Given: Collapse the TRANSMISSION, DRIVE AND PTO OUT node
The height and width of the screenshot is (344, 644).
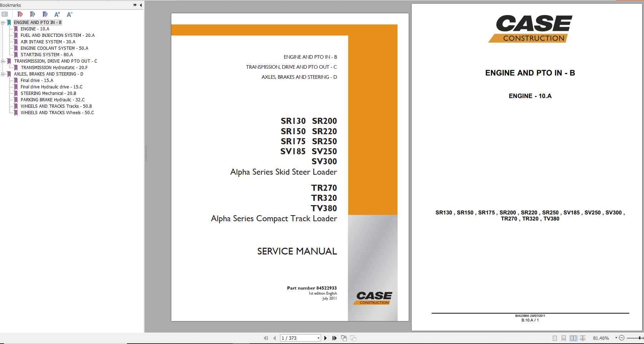Looking at the screenshot, I should click(3, 61).
